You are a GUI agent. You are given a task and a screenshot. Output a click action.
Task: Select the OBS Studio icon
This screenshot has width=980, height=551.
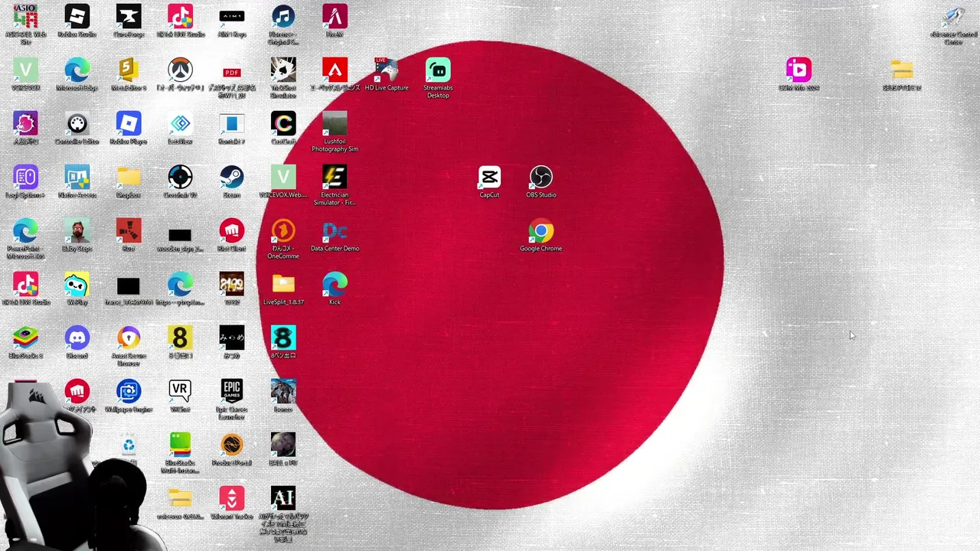pos(541,178)
